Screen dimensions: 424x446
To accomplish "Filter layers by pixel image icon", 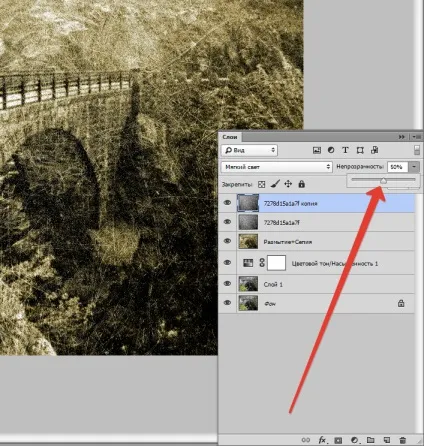I will 317,150.
